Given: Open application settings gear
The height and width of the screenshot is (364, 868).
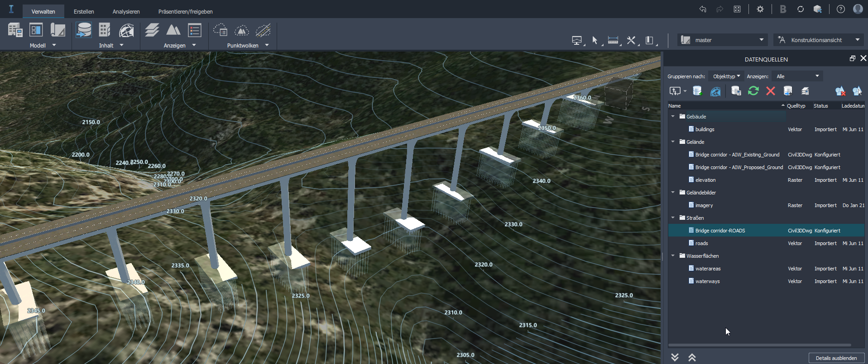Looking at the screenshot, I should click(x=760, y=9).
